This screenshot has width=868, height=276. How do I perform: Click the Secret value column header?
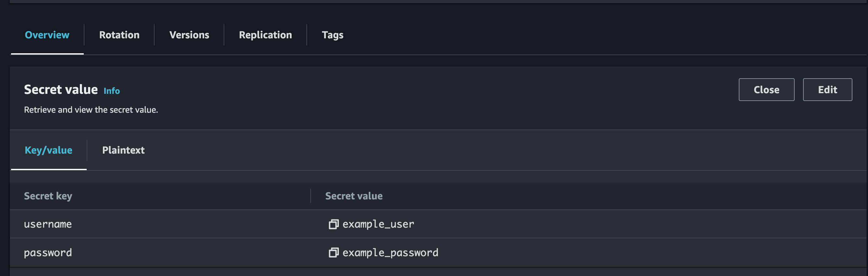[354, 196]
